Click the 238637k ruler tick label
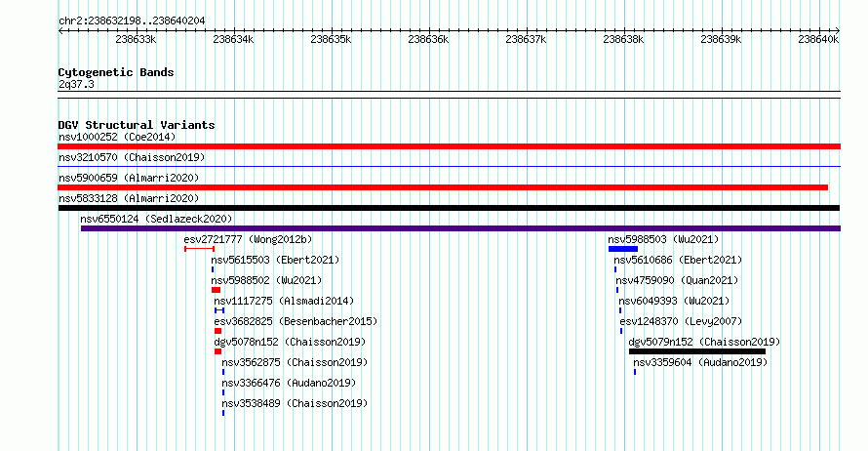This screenshot has height=451, width=868. (x=526, y=39)
